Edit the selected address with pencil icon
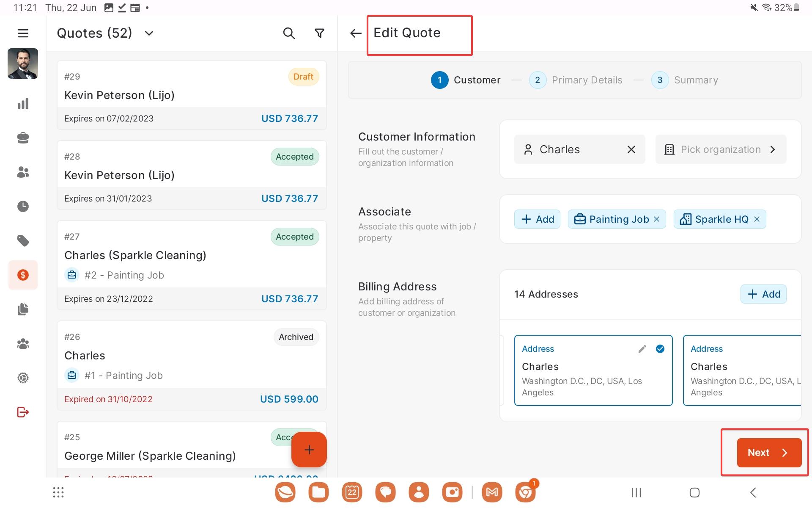 pos(642,349)
